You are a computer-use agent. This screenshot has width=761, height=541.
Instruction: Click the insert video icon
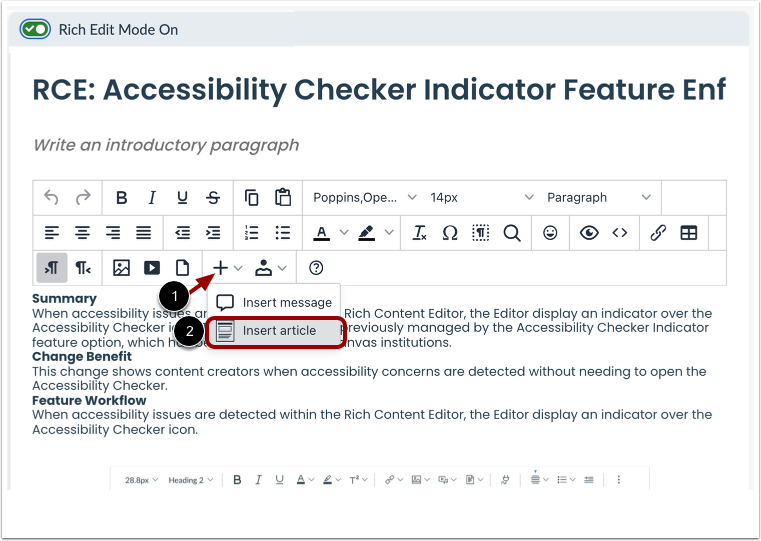pyautogui.click(x=152, y=268)
